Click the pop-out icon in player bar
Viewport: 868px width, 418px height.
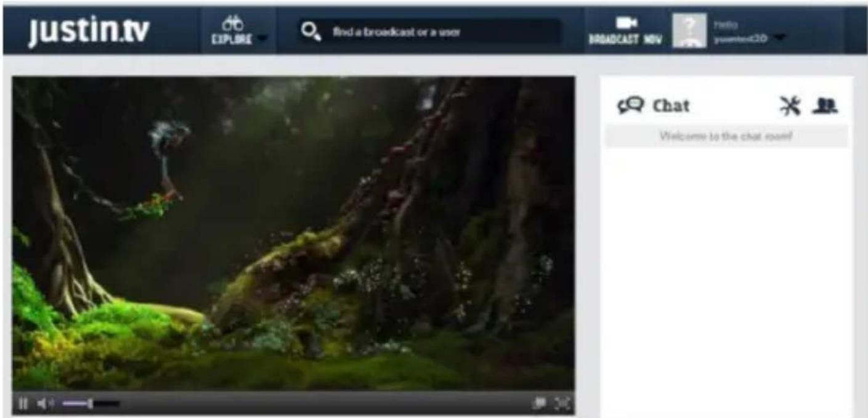[x=540, y=403]
